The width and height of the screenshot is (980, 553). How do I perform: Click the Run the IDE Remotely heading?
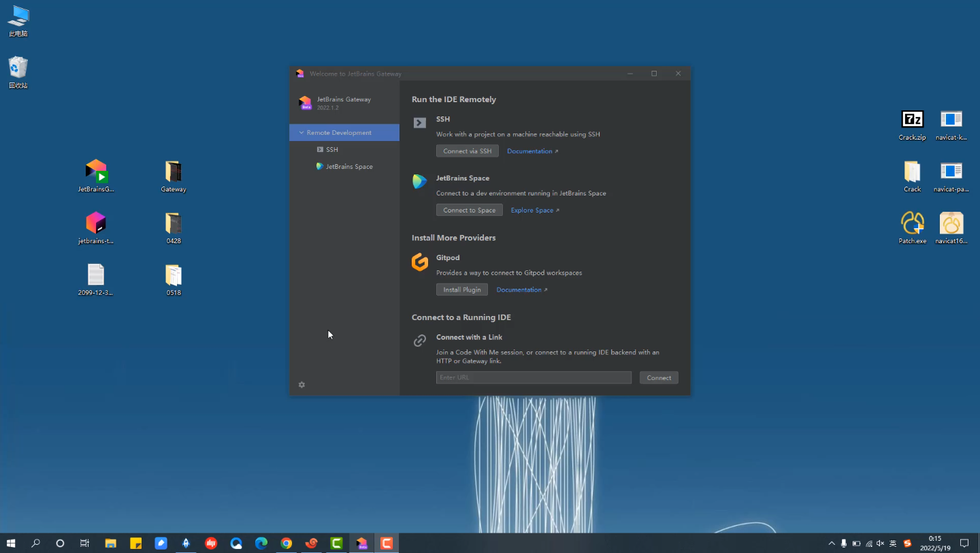tap(454, 99)
